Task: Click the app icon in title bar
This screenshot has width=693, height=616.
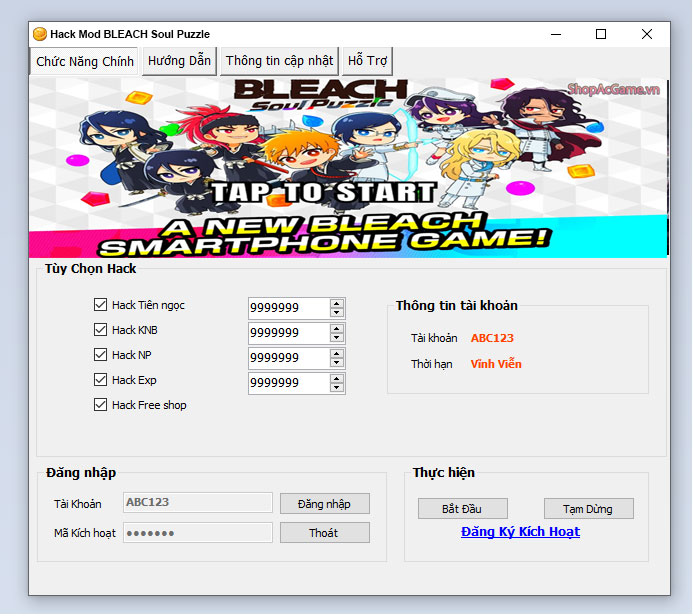Action: coord(40,34)
